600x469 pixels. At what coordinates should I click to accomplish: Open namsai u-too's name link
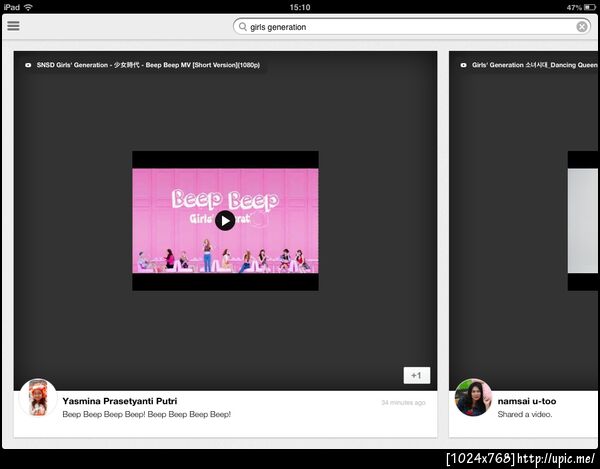tap(527, 401)
